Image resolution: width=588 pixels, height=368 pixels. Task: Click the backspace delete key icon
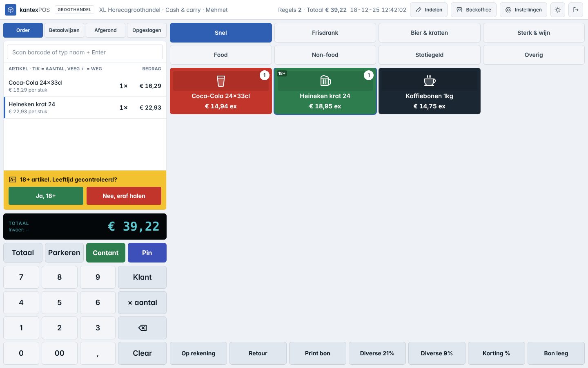142,328
